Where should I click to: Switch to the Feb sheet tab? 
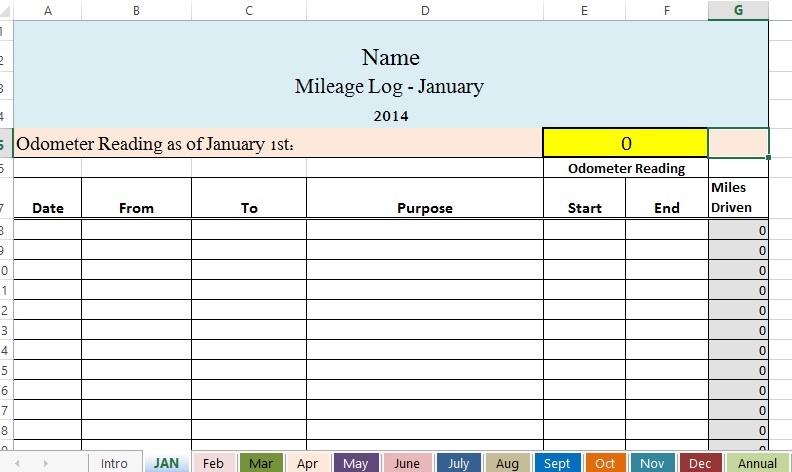point(213,463)
